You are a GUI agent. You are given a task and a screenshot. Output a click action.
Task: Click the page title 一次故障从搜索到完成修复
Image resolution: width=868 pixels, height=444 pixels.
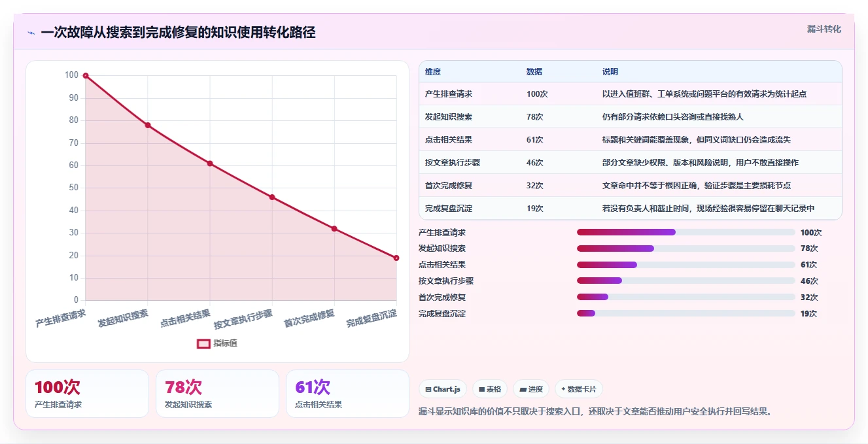(x=178, y=33)
